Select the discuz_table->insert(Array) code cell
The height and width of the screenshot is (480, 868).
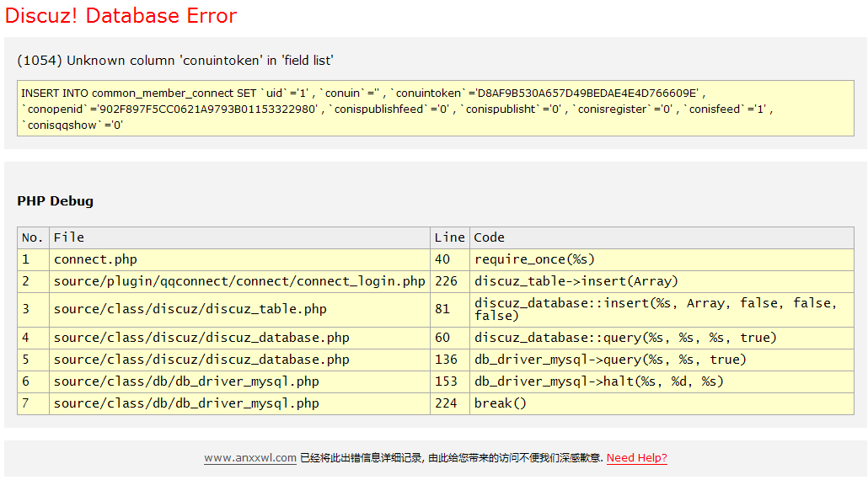[x=576, y=281]
